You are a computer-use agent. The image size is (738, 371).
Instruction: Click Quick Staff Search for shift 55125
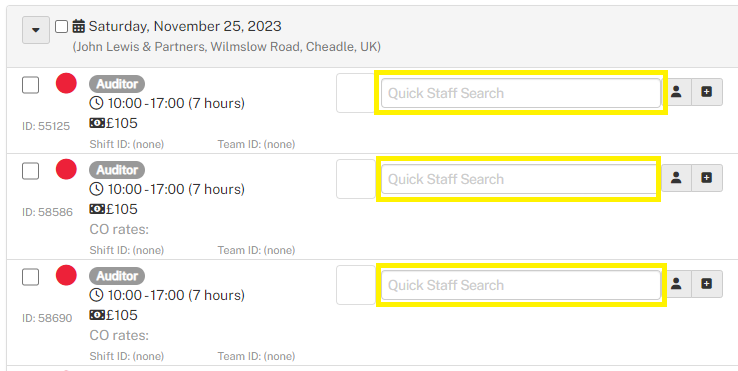521,93
